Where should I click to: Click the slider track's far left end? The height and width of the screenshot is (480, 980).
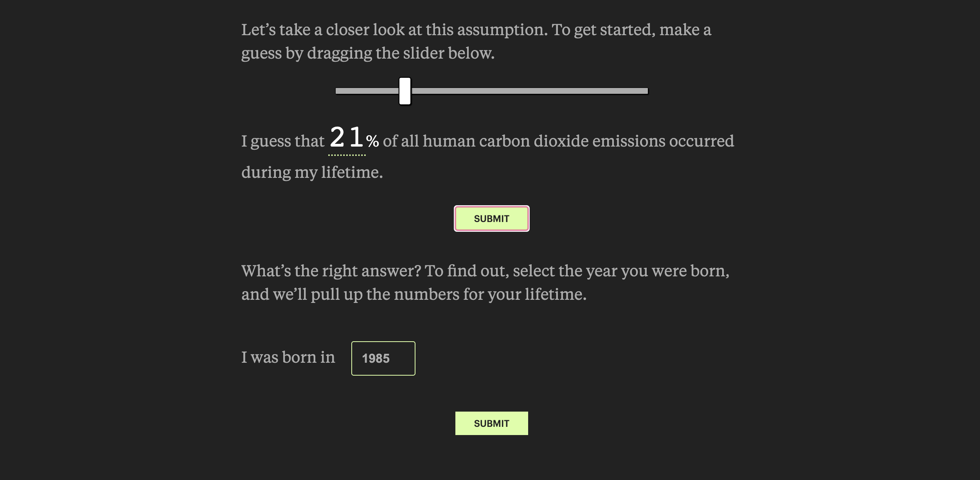coord(338,91)
